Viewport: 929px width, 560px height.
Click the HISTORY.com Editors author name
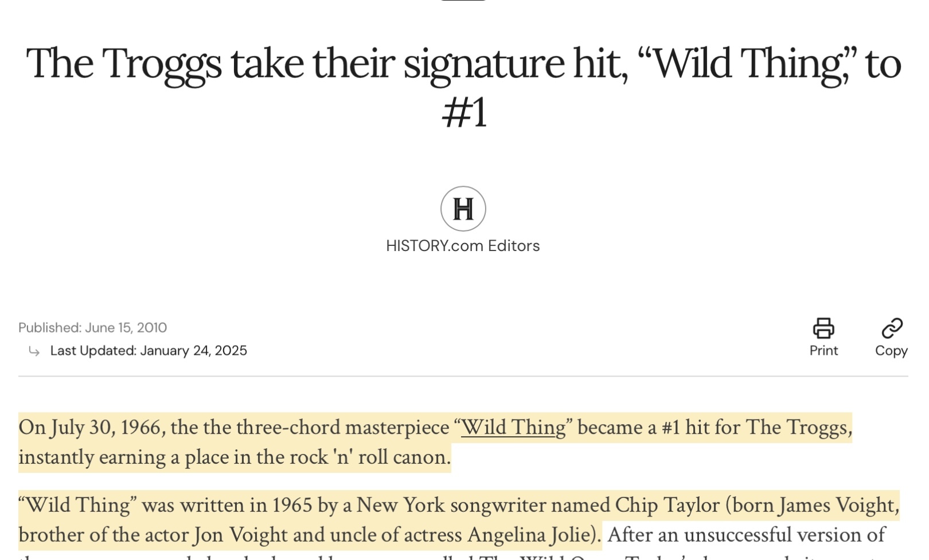(463, 246)
